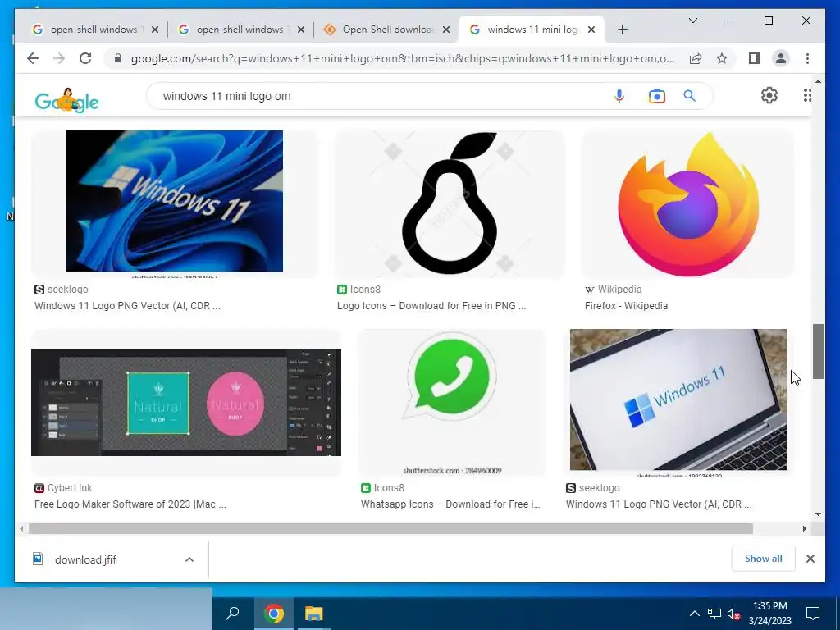Open Logo Icons Download for Free link
840x630 pixels.
tap(431, 306)
